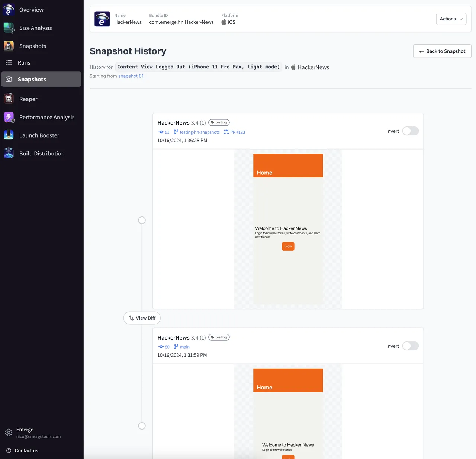Click the HackerNews app icon in header
This screenshot has width=476, height=459.
point(102,19)
